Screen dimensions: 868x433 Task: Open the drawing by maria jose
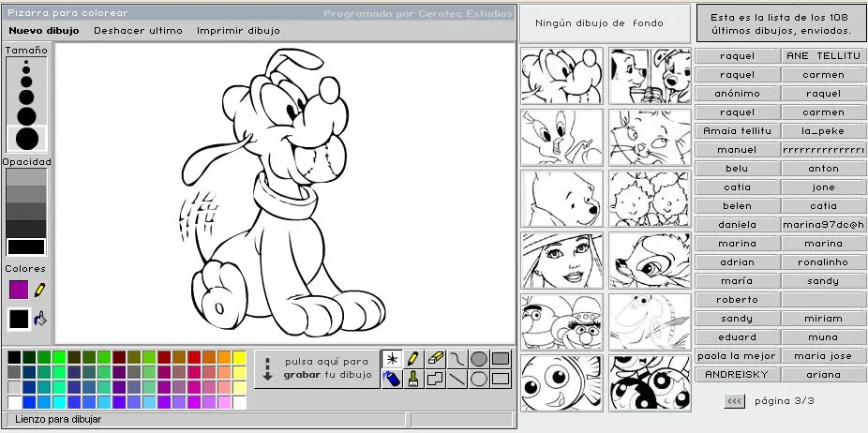[x=823, y=356]
